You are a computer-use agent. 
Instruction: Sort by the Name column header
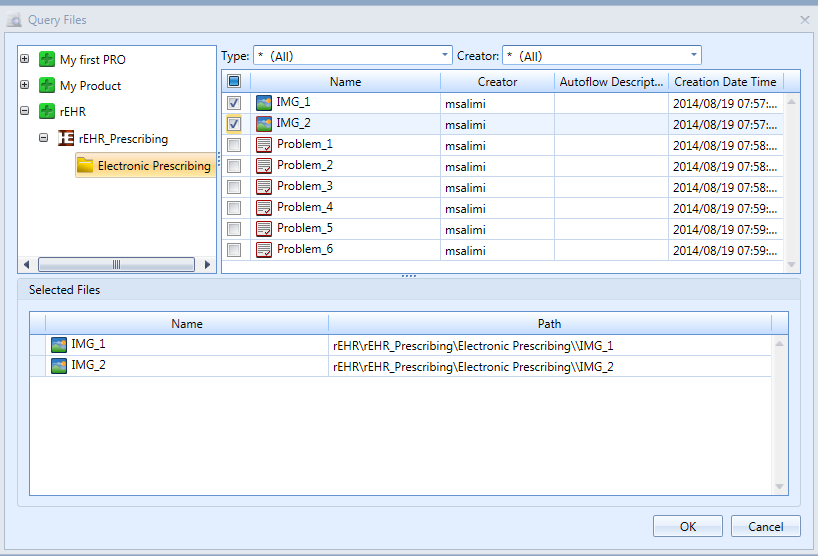point(345,82)
